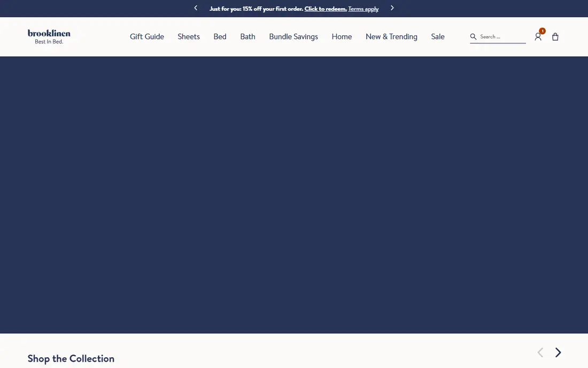Image resolution: width=588 pixels, height=368 pixels.
Task: Click the 'Best In Bed.' tagline
Action: click(x=49, y=42)
